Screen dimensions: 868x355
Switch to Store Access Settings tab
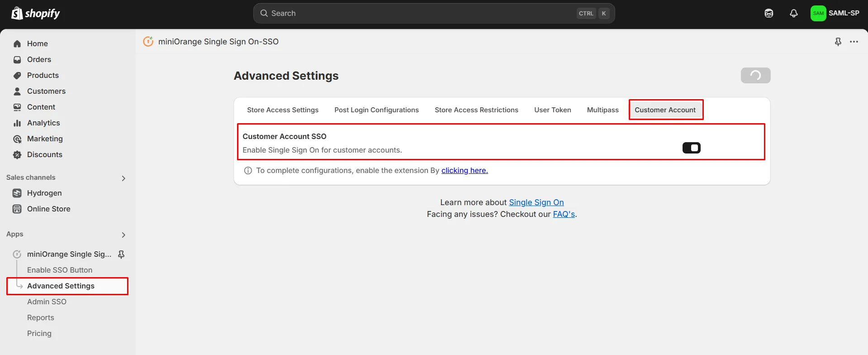pos(283,110)
